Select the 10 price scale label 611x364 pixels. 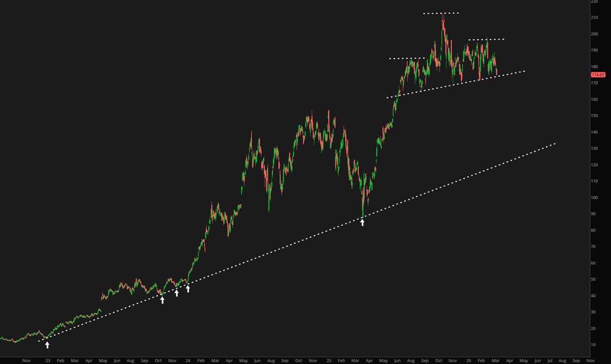(593, 345)
